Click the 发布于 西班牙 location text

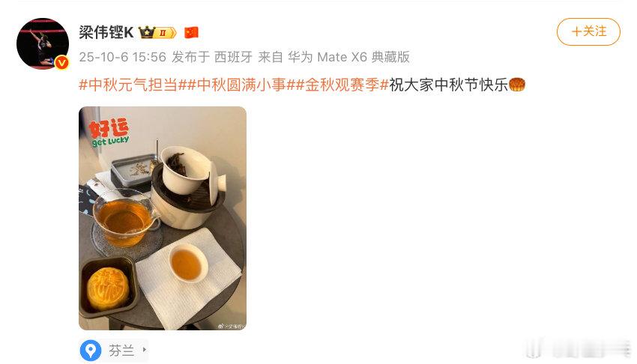(212, 57)
